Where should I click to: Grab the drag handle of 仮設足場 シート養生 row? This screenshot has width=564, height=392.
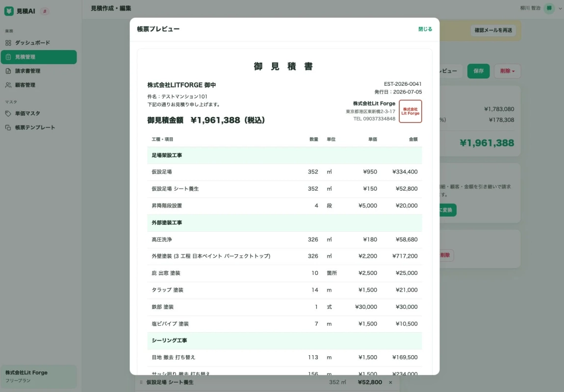point(141,382)
